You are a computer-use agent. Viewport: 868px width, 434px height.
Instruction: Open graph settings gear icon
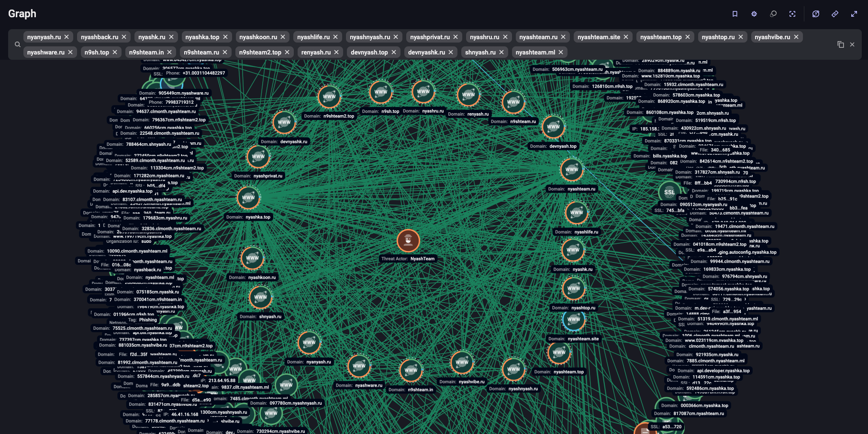[754, 14]
